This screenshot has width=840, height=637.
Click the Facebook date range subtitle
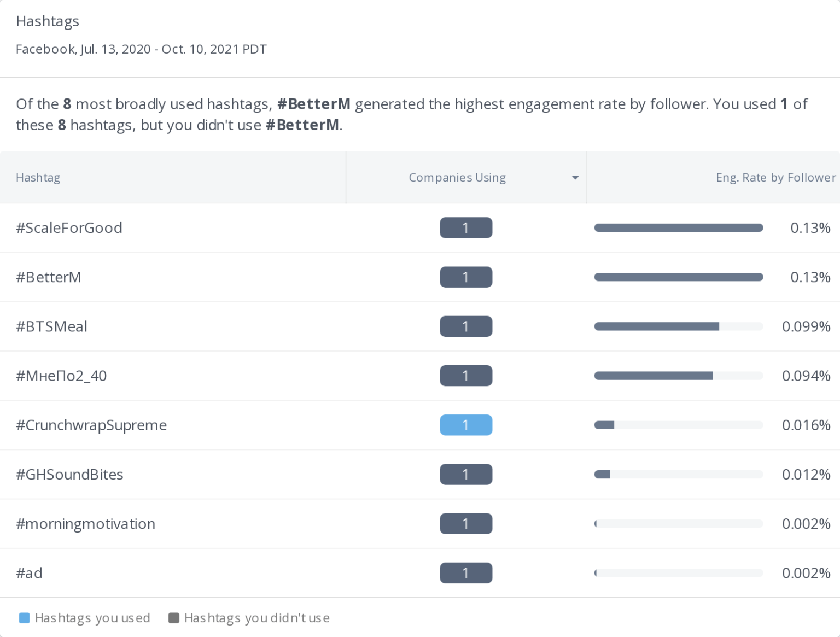click(x=141, y=49)
